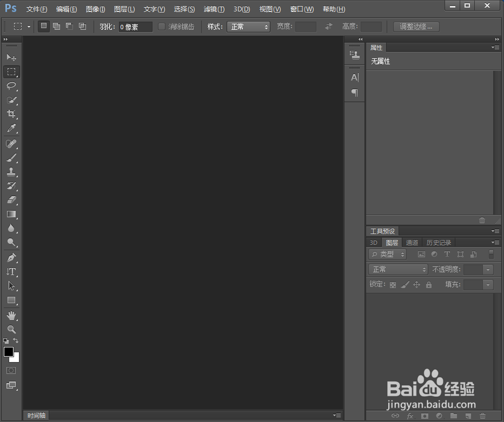
Task: Open the 不透明度 opacity dropdown
Action: pos(488,269)
